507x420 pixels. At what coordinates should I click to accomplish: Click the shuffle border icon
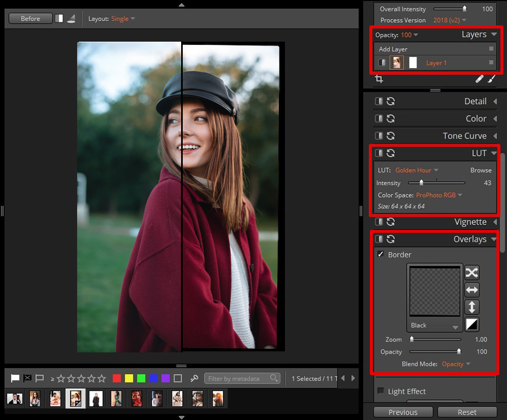(472, 273)
